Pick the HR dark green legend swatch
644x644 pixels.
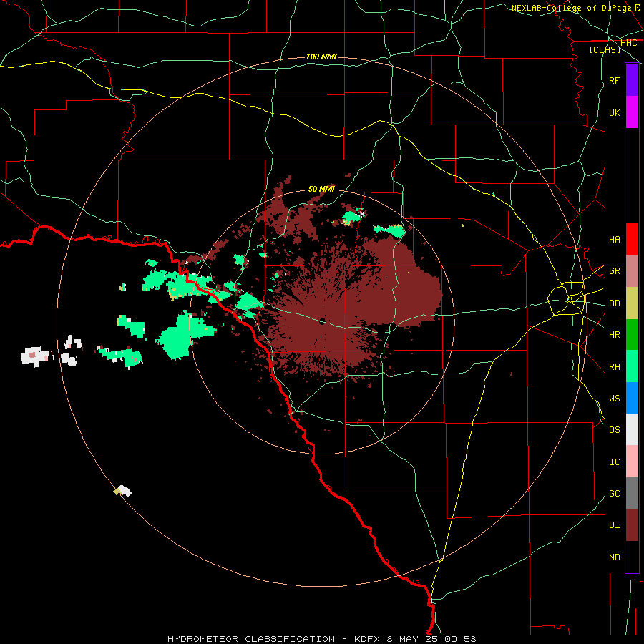coord(632,335)
